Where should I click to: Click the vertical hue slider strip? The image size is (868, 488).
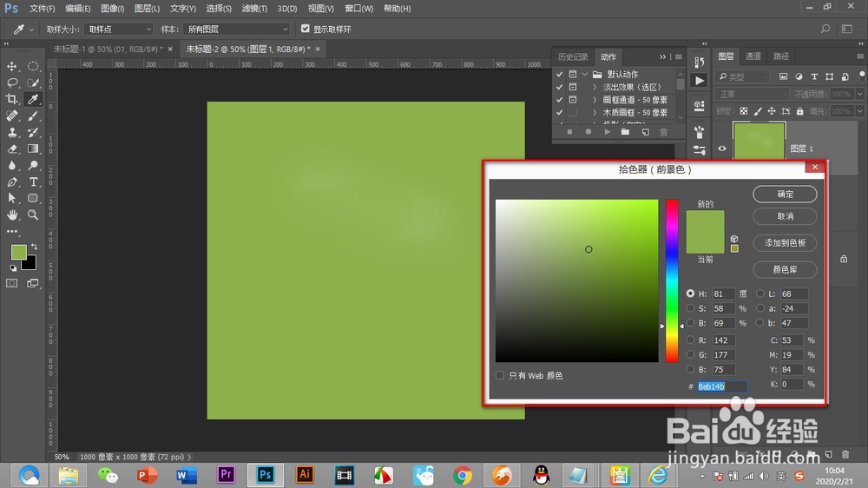672,280
